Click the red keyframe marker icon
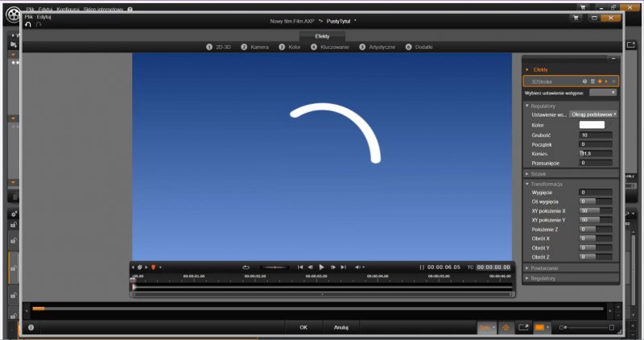The height and width of the screenshot is (340, 644). point(153,267)
